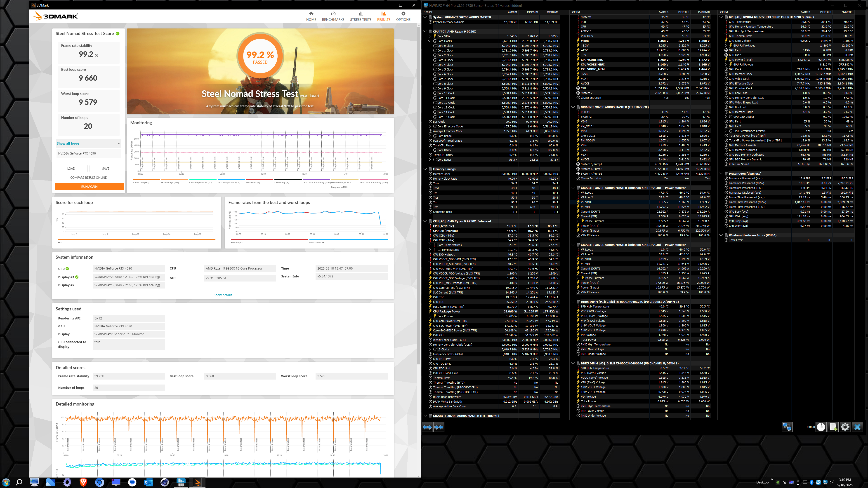
Task: Collapse GPU [#0]: NVIDIA GeForce RTX 4090 group
Action: [x=721, y=17]
